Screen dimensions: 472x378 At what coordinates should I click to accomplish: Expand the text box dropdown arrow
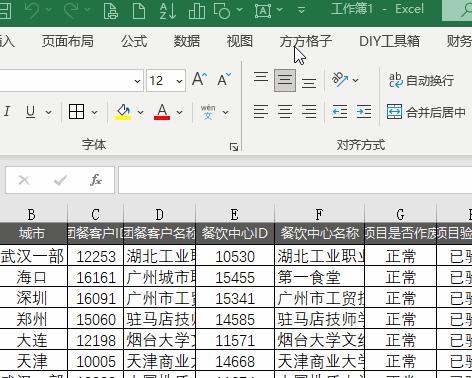(x=280, y=9)
